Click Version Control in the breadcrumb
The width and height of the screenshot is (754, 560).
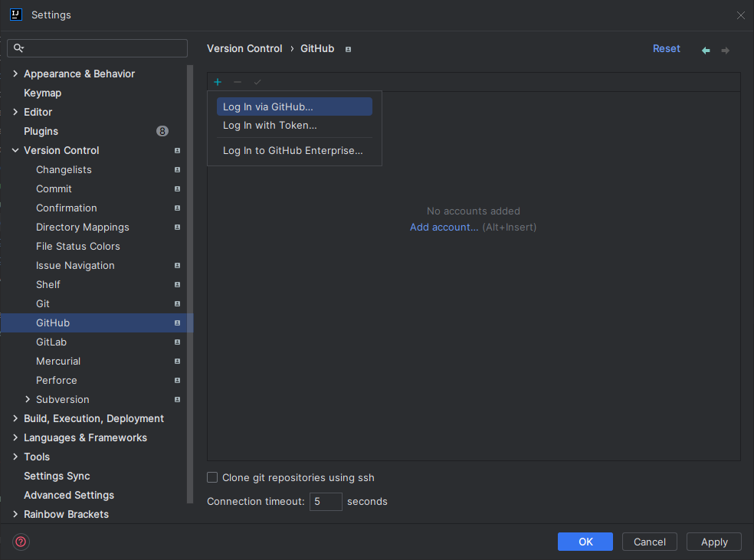[244, 48]
